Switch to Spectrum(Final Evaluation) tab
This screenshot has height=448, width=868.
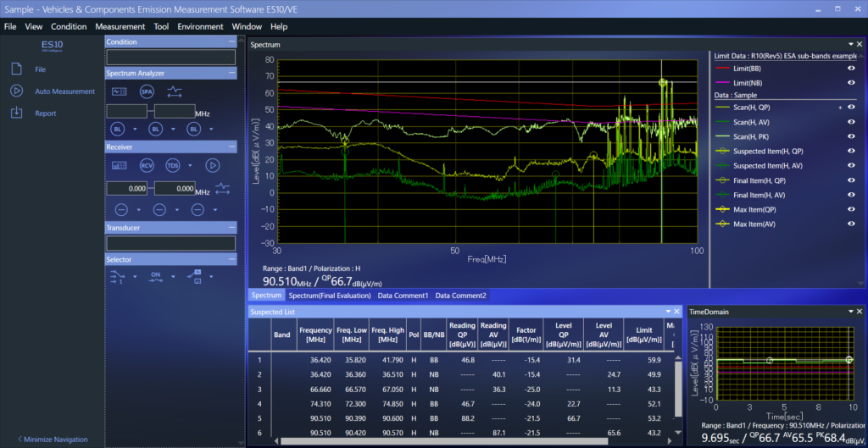click(x=330, y=296)
